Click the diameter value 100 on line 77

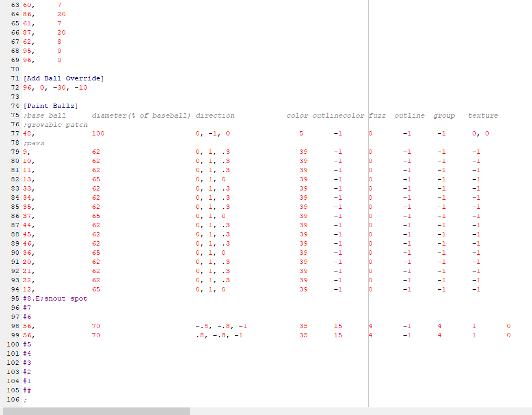click(98, 134)
